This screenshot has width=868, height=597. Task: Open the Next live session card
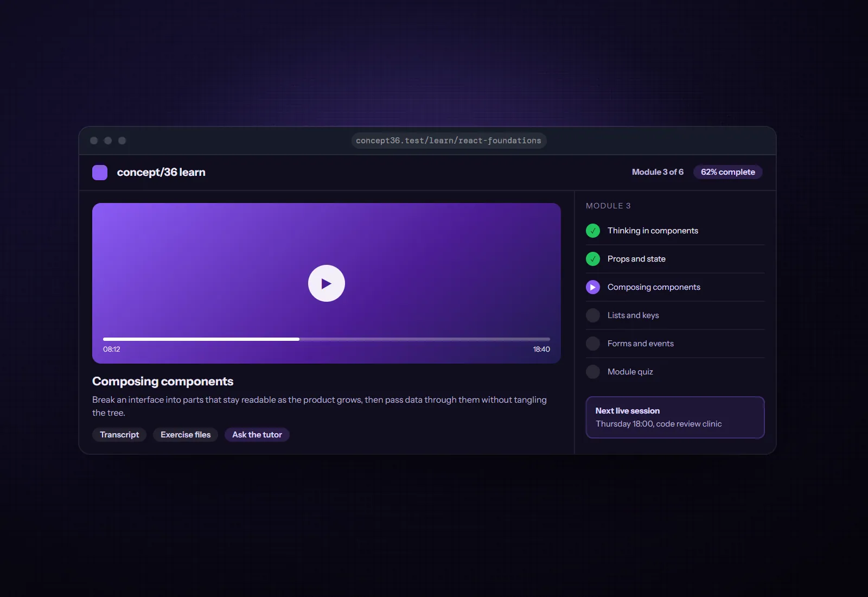coord(675,417)
